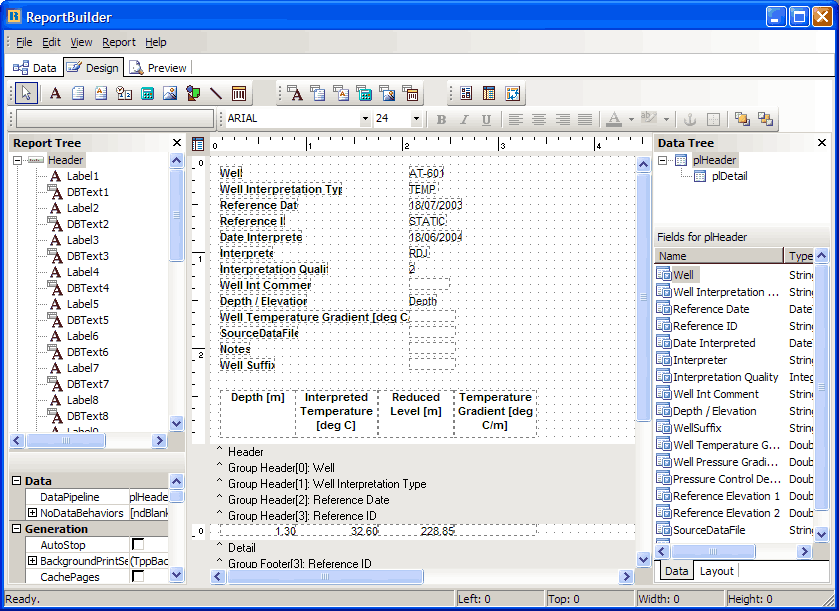Click the Anchors toolbar icon

(690, 119)
